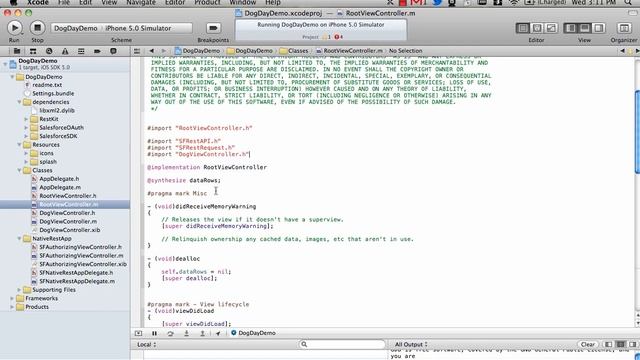Select the Assistant editor view
Viewport: 640px width, 360px height.
pos(537,28)
